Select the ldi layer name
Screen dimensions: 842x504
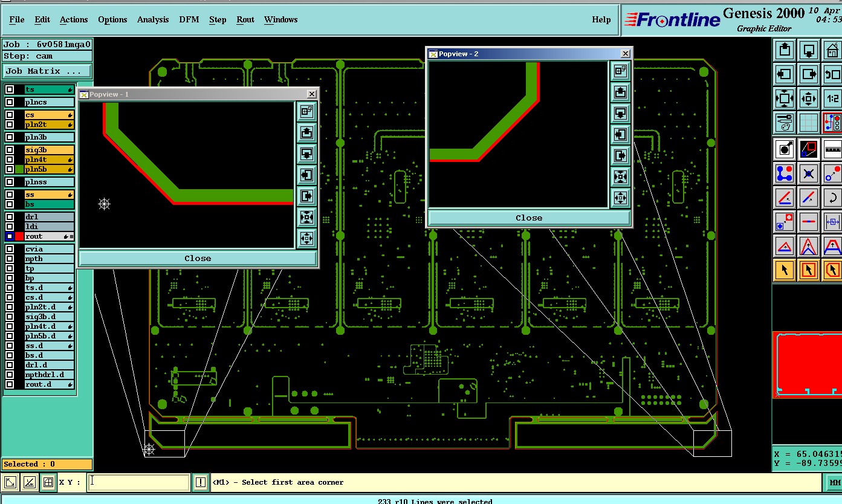point(50,227)
